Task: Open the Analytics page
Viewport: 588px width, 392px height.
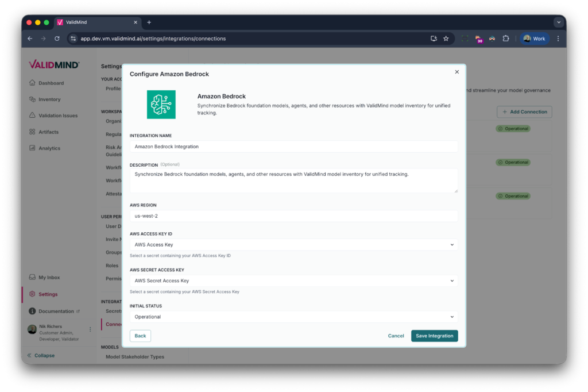Action: point(49,148)
